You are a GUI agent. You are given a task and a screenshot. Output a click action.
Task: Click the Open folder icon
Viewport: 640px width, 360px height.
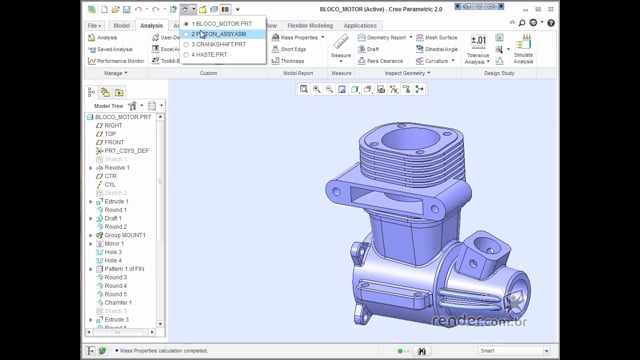116,9
